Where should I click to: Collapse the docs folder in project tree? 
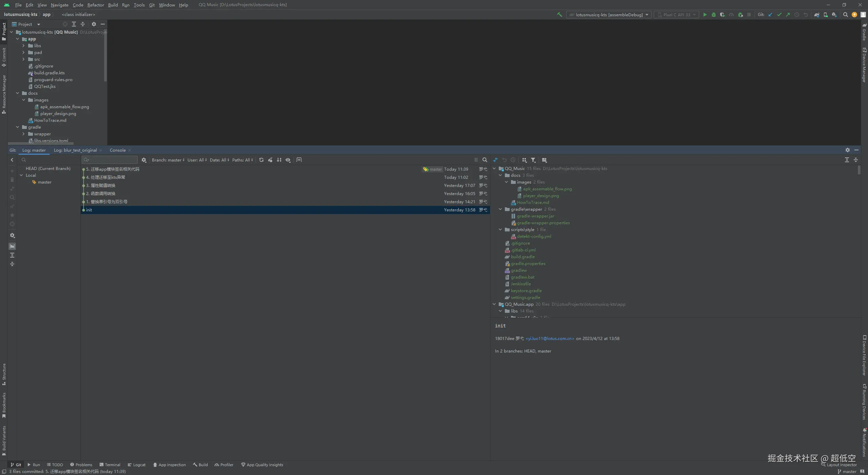click(x=18, y=93)
